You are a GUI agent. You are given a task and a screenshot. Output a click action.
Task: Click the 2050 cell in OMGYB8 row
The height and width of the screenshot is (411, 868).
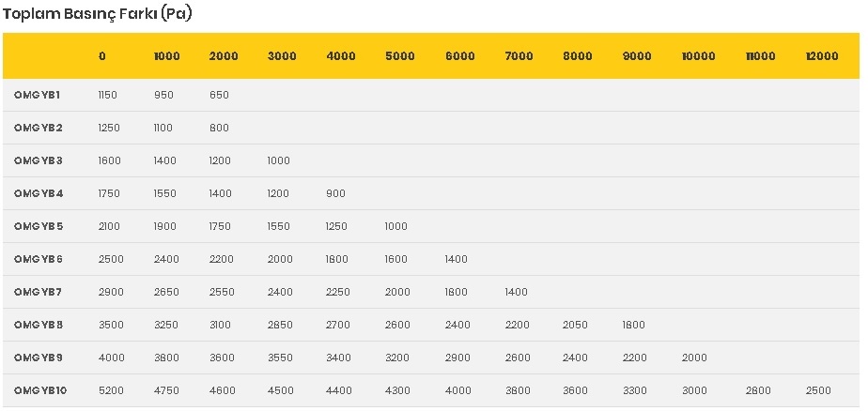(575, 325)
